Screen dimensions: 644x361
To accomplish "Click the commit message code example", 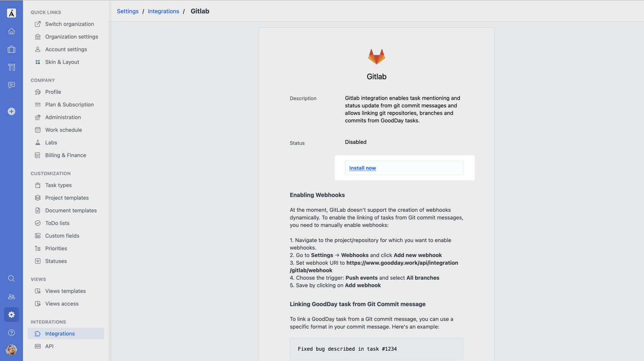I will click(376, 349).
